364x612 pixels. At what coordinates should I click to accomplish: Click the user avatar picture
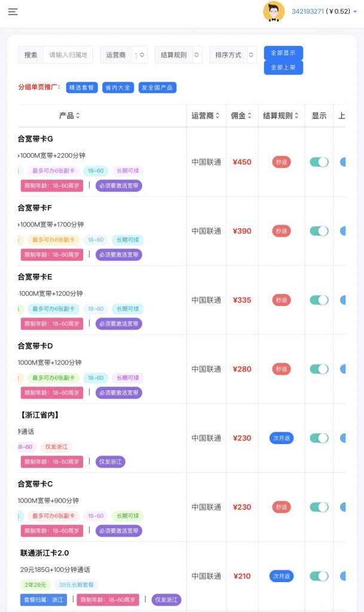pos(274,11)
